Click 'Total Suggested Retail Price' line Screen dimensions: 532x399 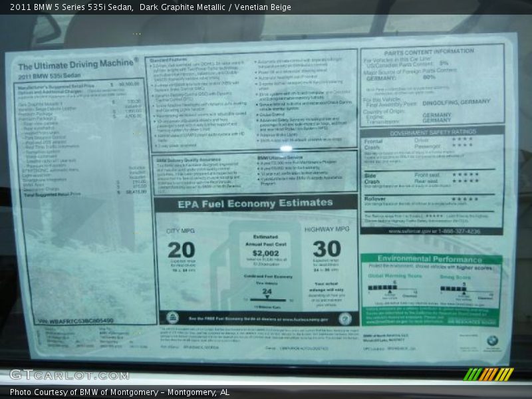click(x=85, y=194)
